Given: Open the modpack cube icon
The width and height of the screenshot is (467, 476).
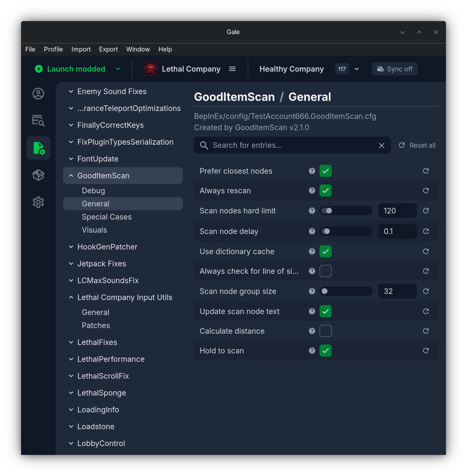Looking at the screenshot, I should (x=38, y=175).
